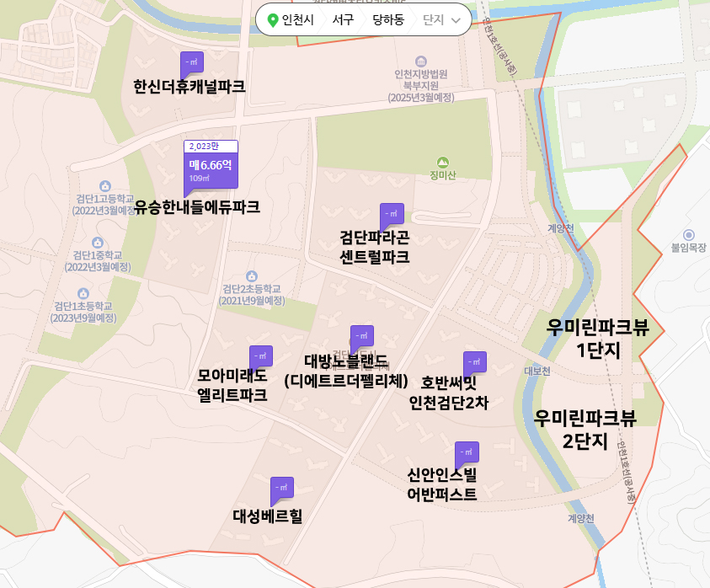Click the 검단1초등학교 (2023년9월예정) label

pos(83,313)
